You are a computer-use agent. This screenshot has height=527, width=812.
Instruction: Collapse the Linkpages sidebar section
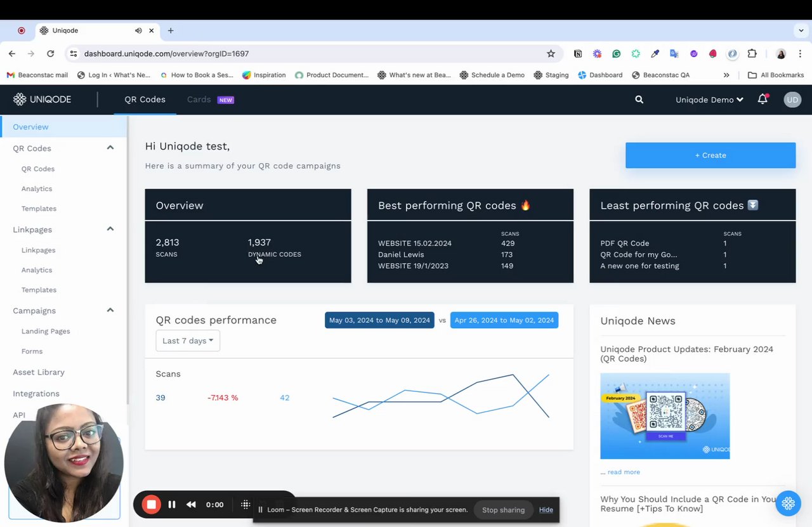coord(110,229)
